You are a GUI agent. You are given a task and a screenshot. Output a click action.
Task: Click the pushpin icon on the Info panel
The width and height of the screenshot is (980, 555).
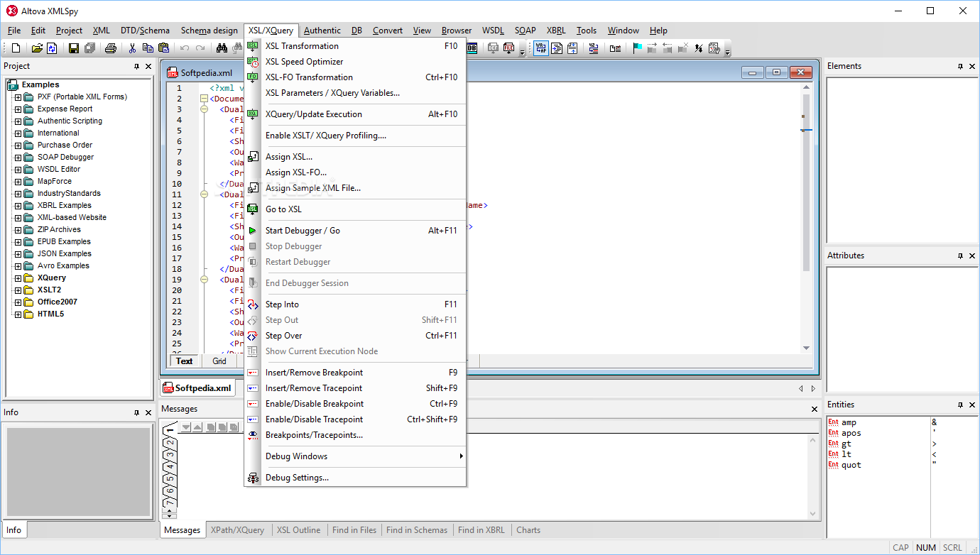pyautogui.click(x=136, y=412)
